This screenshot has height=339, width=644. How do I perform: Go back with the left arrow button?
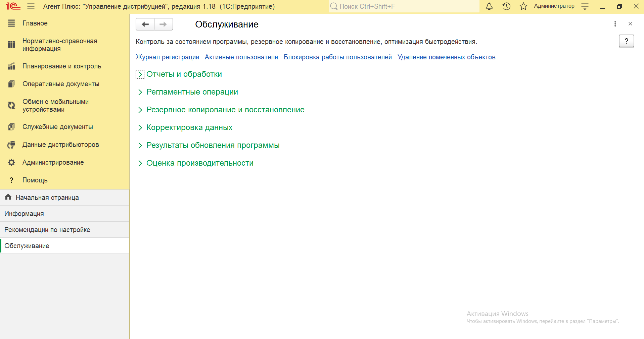(145, 24)
